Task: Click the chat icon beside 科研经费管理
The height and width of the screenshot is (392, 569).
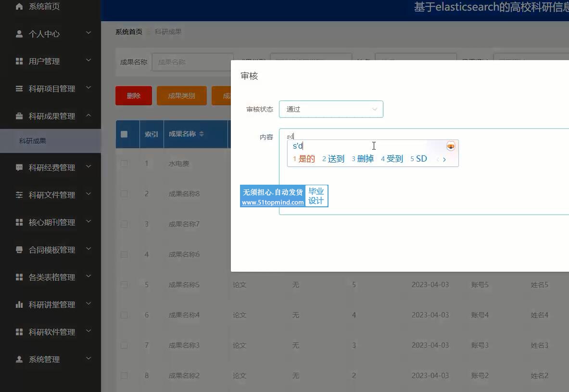Action: (19, 167)
